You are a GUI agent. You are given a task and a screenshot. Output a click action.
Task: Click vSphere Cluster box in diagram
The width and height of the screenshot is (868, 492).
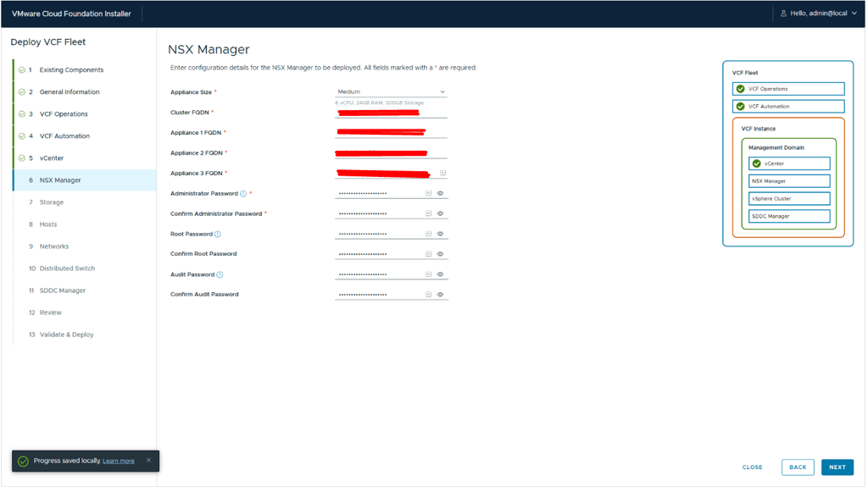pos(791,199)
